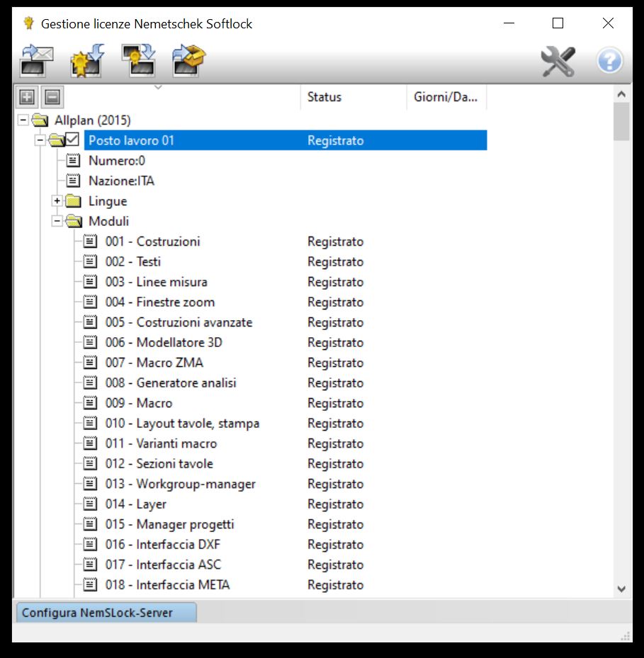Click the document icon beside Nazione:ITA
This screenshot has width=644, height=658.
point(73,181)
